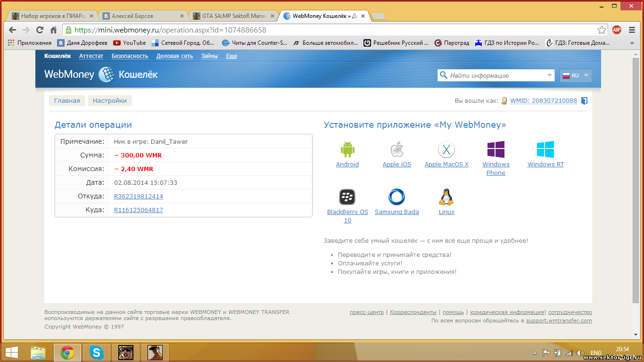Open the Аттестат menu item
The image size is (644, 362).
point(91,56)
